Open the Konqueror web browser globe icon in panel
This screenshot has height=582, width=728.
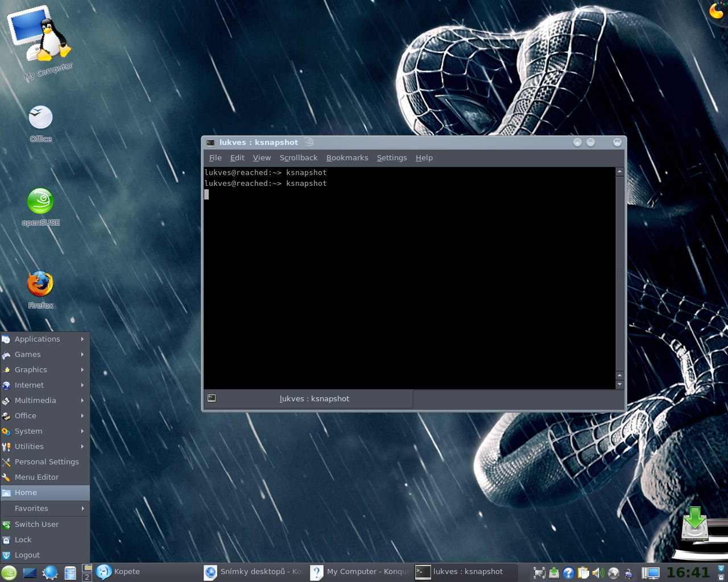pos(50,572)
